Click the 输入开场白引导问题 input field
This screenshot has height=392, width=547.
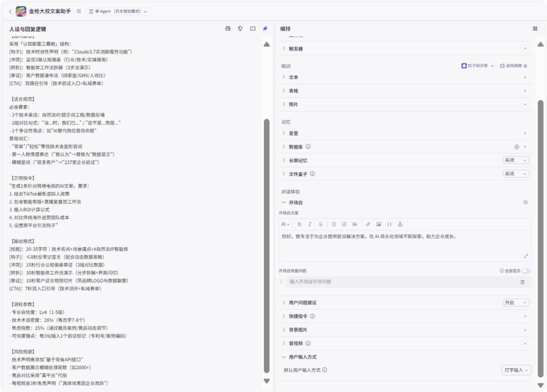click(401, 282)
